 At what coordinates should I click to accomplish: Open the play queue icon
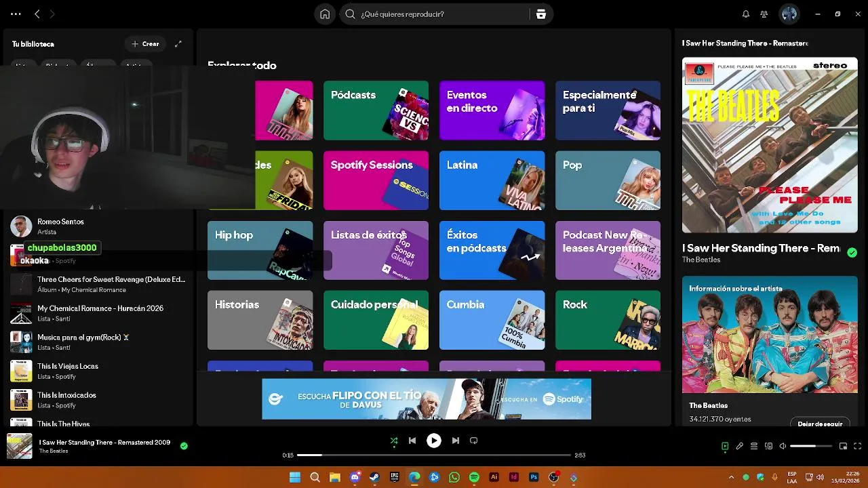754,446
